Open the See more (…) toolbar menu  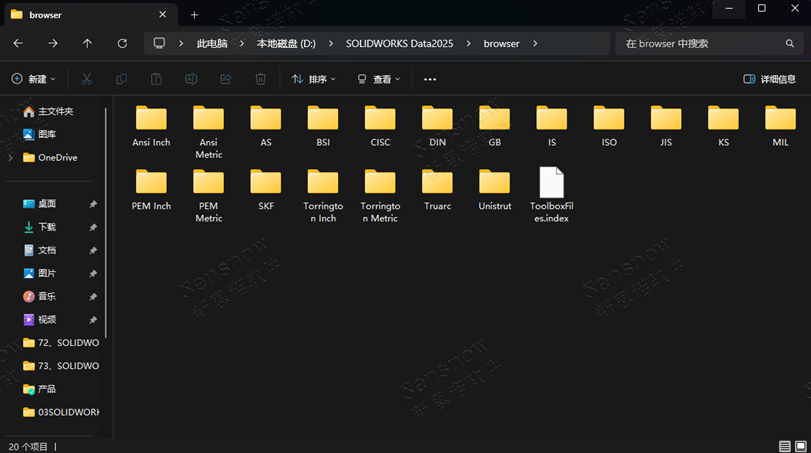tap(430, 79)
